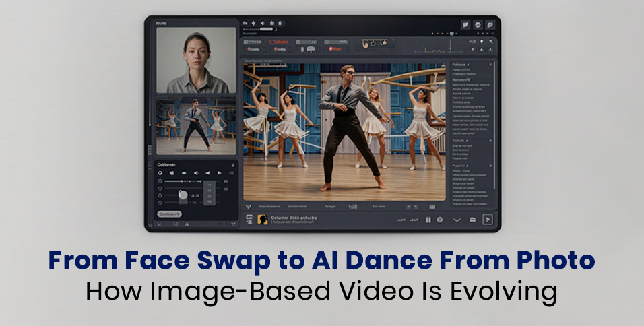Click the first of three square buttons at top right
The height and width of the screenshot is (326, 644).
[465, 25]
